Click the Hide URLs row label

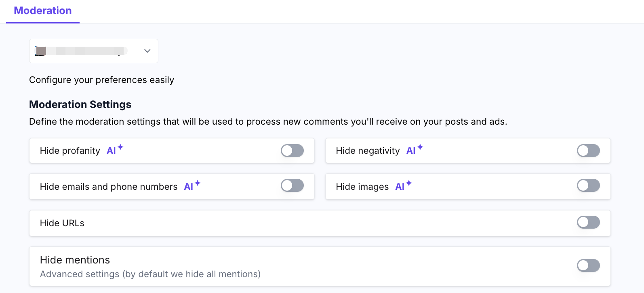62,223
